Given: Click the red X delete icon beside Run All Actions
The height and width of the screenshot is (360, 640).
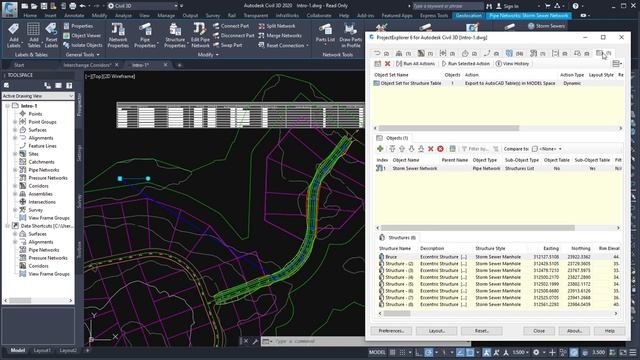Looking at the screenshot, I should coord(387,64).
